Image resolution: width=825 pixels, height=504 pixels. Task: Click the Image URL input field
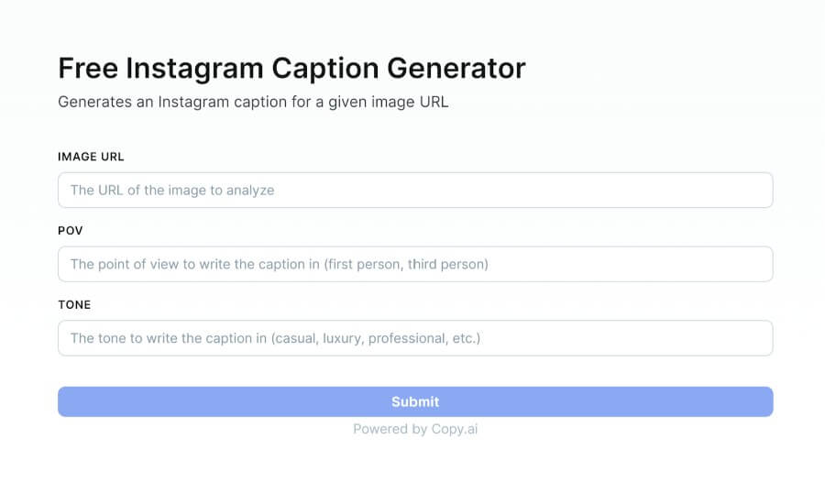[x=415, y=191]
